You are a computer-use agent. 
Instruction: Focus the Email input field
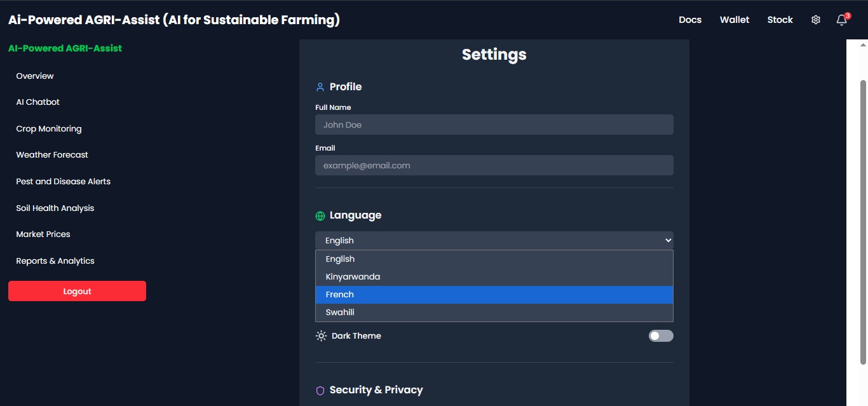pyautogui.click(x=494, y=166)
